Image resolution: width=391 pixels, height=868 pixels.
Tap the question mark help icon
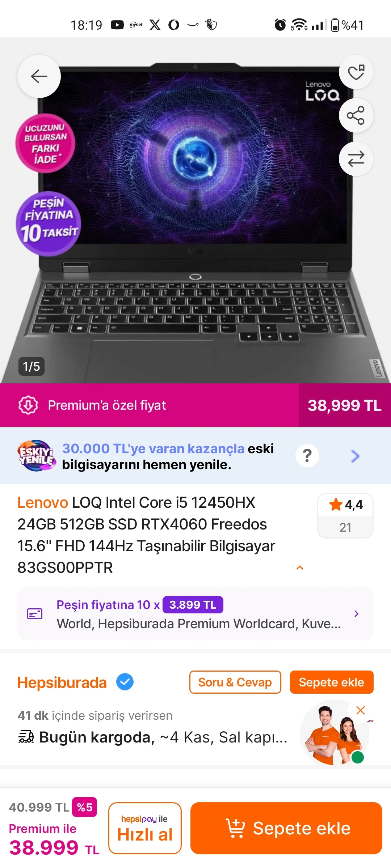[307, 456]
